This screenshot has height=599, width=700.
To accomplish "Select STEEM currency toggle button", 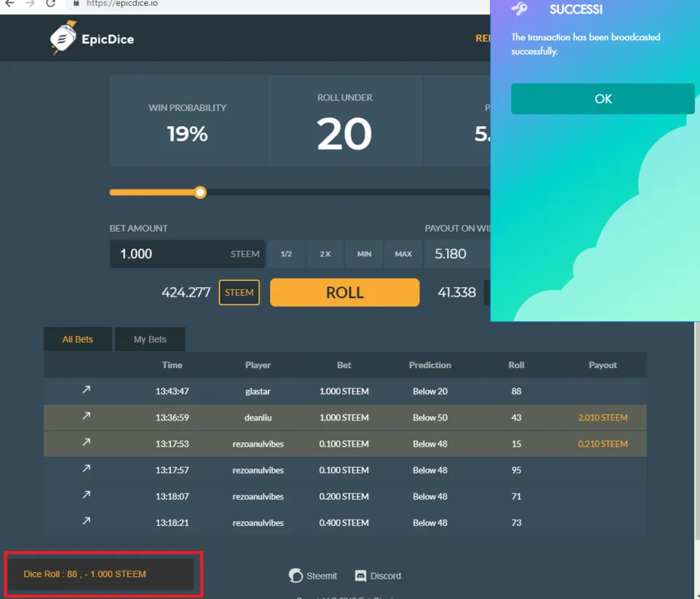I will point(239,293).
